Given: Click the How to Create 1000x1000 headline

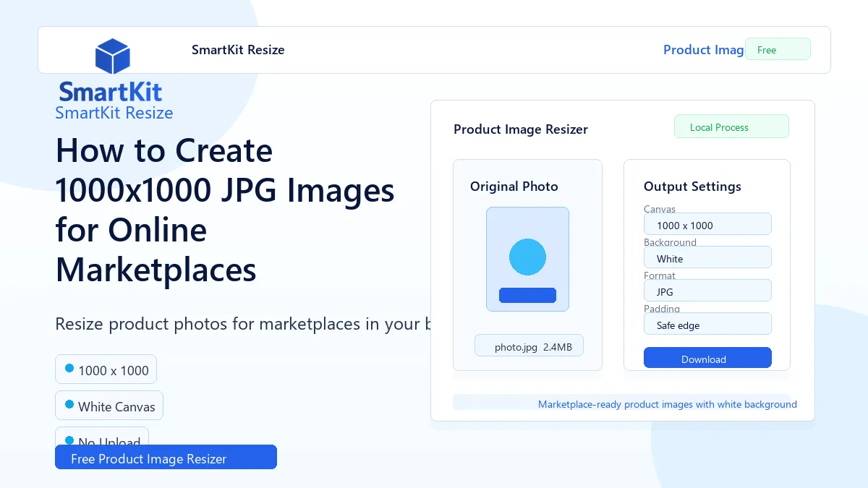Looking at the screenshot, I should point(225,210).
